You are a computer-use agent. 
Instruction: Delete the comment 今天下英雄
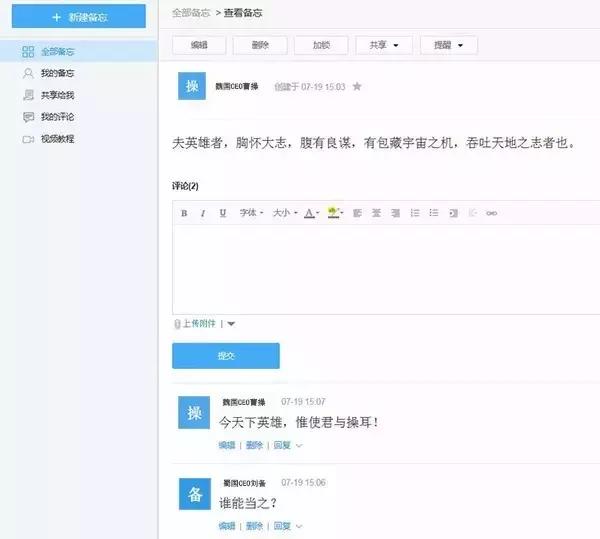pyautogui.click(x=254, y=445)
